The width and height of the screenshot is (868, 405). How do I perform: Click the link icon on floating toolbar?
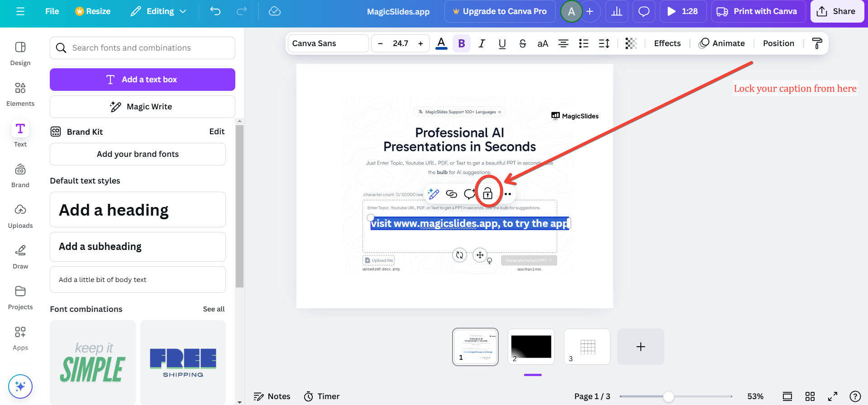(x=451, y=194)
